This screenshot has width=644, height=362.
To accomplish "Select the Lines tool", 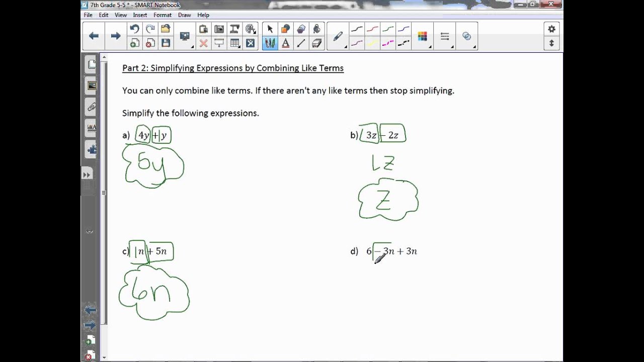I will click(x=301, y=43).
